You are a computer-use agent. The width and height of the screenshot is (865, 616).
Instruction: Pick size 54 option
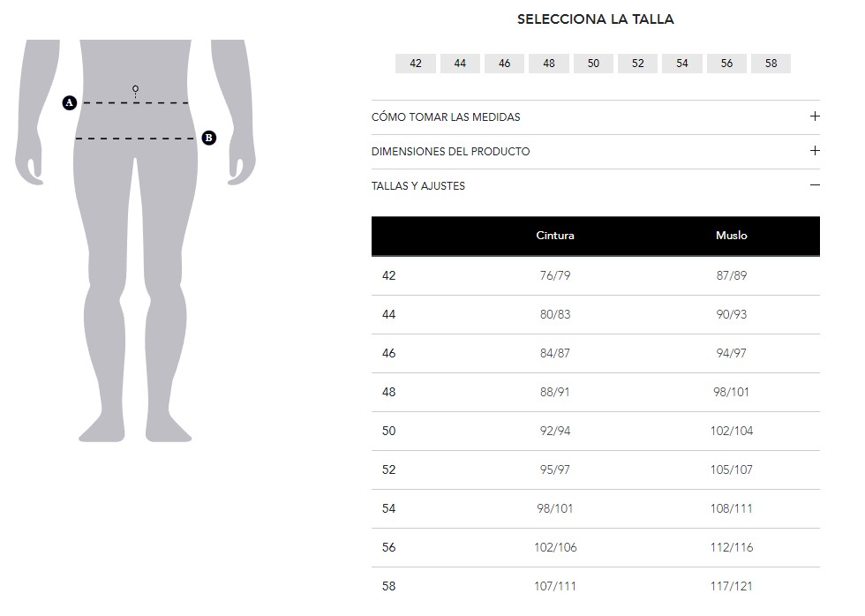682,64
